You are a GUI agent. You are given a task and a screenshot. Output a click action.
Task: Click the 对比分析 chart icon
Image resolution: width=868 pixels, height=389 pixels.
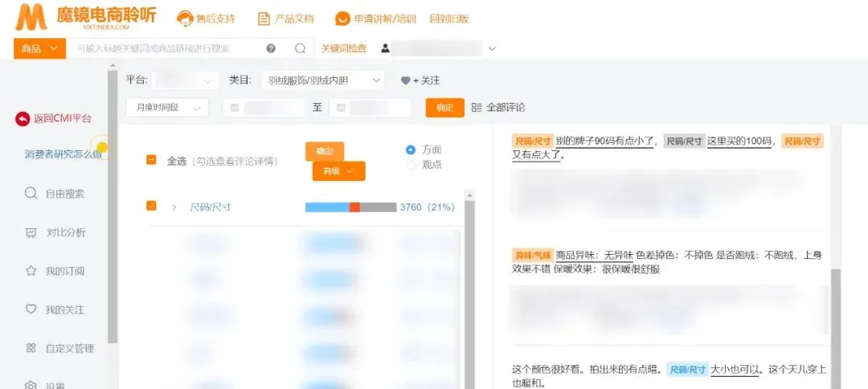pyautogui.click(x=31, y=233)
